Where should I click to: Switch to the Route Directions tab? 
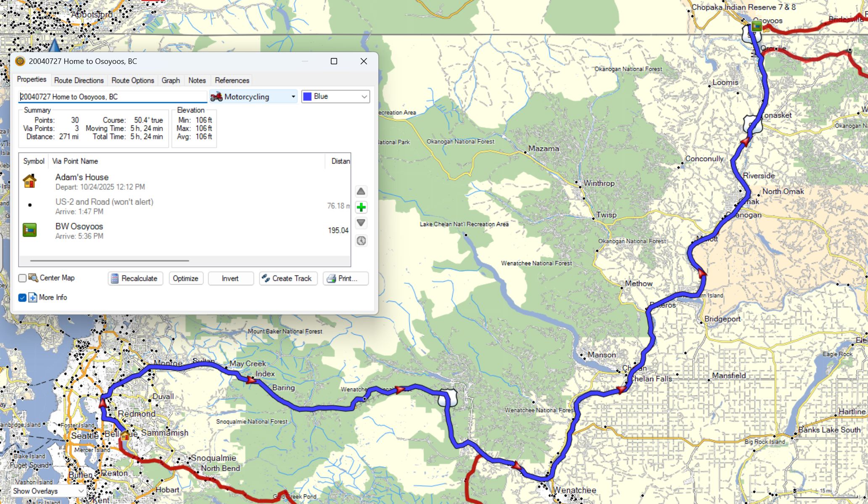[x=79, y=80]
